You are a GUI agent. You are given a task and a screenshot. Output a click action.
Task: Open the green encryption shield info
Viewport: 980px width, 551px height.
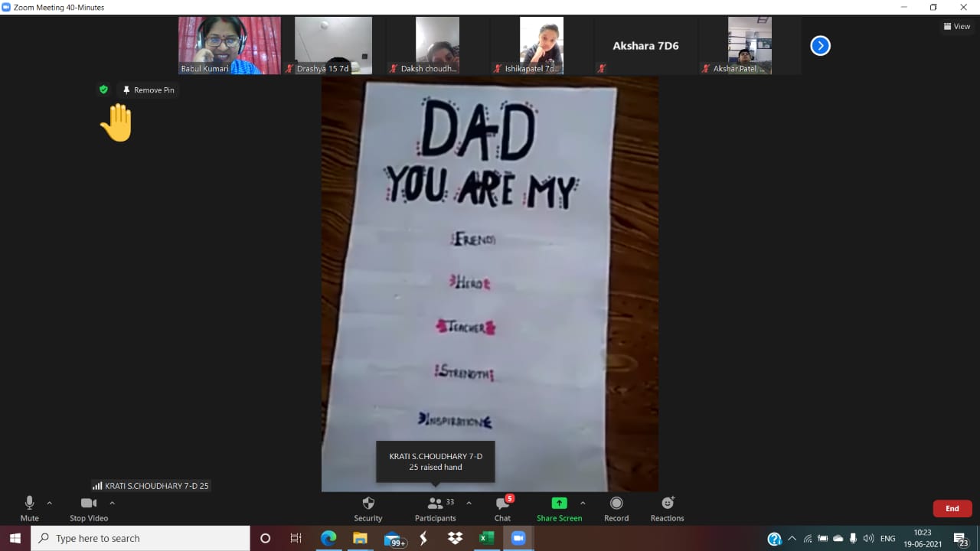[x=103, y=90]
